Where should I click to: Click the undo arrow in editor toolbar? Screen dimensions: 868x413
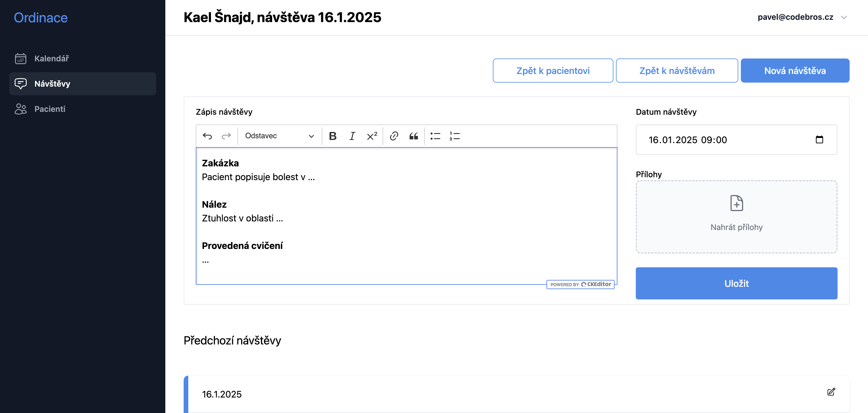[207, 136]
